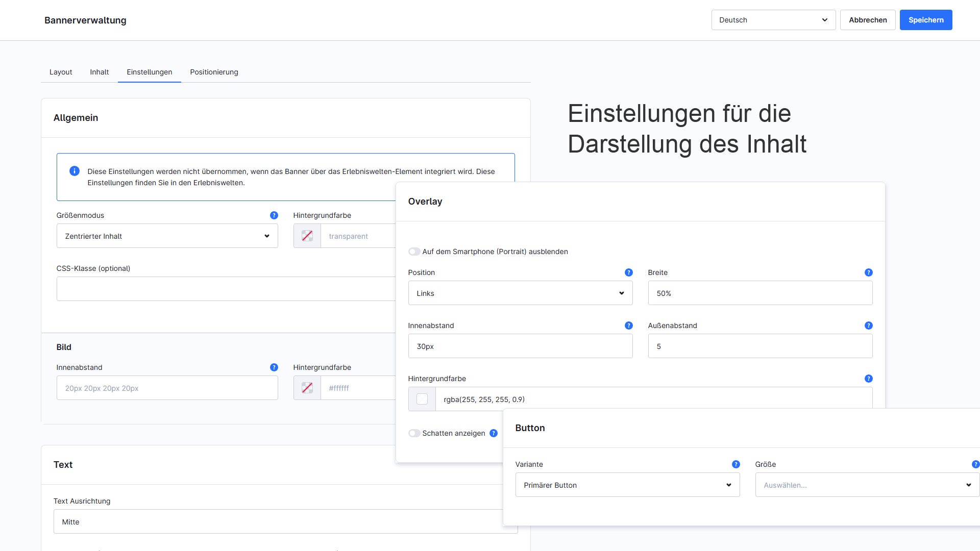Switch to the Inhalt tab
This screenshot has height=551, width=980.
point(100,72)
